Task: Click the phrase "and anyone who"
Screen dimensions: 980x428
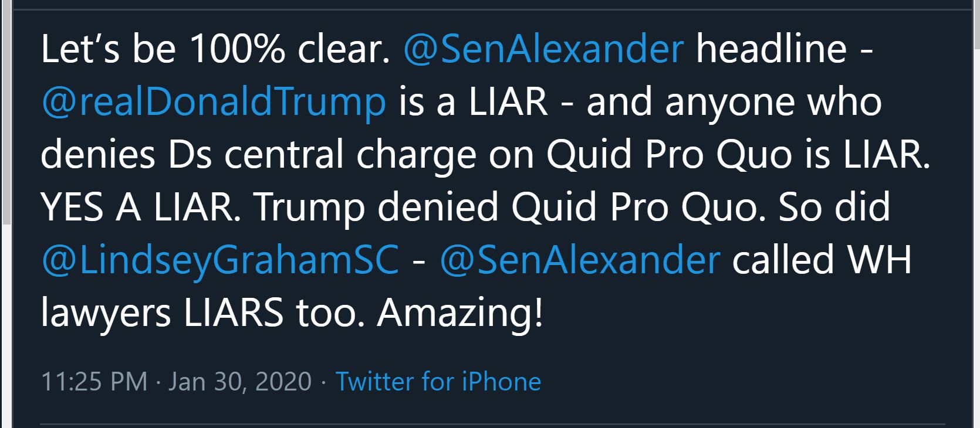Action: coord(734,101)
